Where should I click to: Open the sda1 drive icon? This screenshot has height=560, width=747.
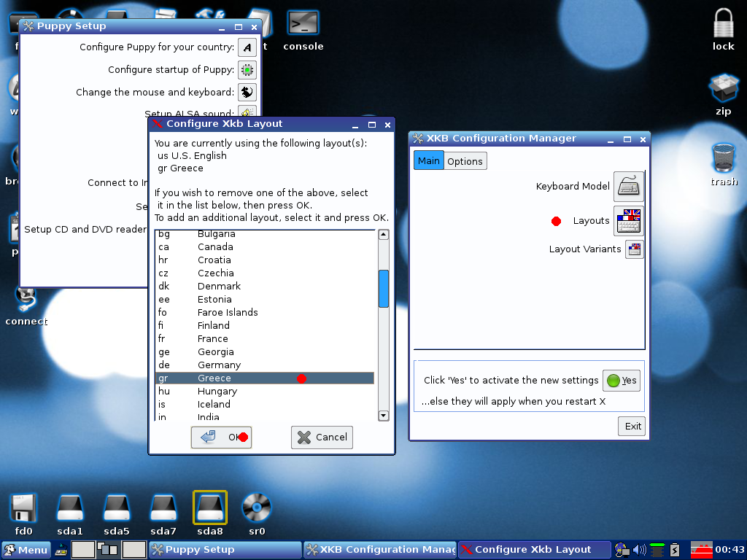(70, 514)
